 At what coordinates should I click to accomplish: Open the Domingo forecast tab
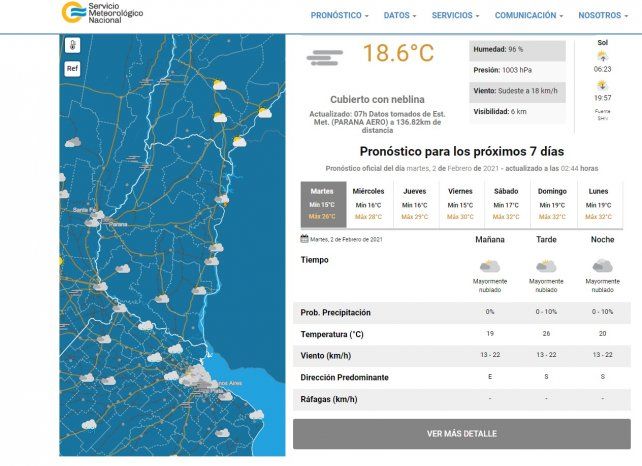point(552,204)
